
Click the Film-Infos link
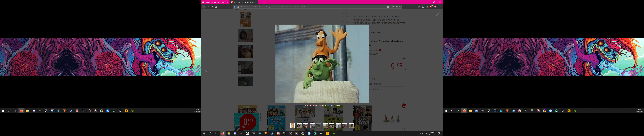(384, 41)
